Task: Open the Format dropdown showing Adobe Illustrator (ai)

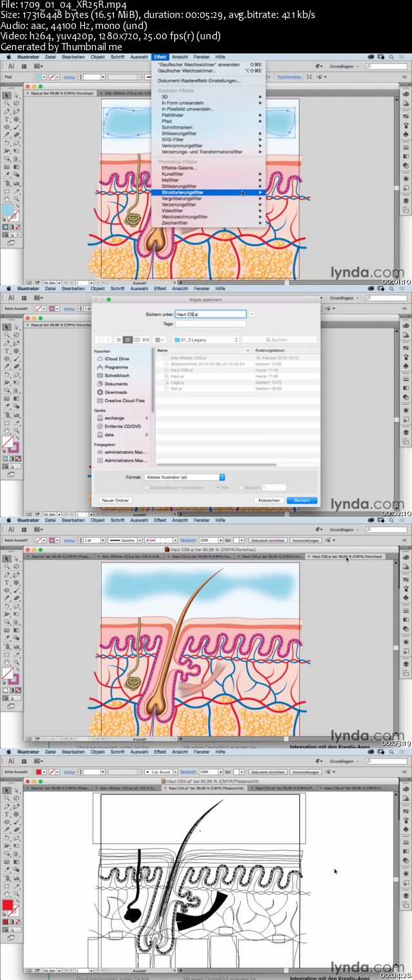Action: click(185, 477)
